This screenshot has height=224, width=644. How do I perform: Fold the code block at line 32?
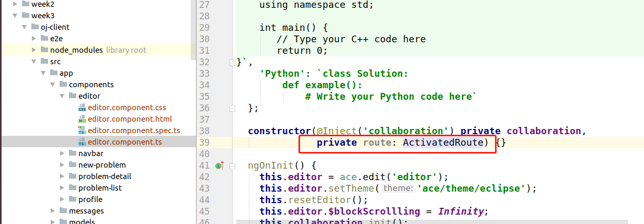232,63
